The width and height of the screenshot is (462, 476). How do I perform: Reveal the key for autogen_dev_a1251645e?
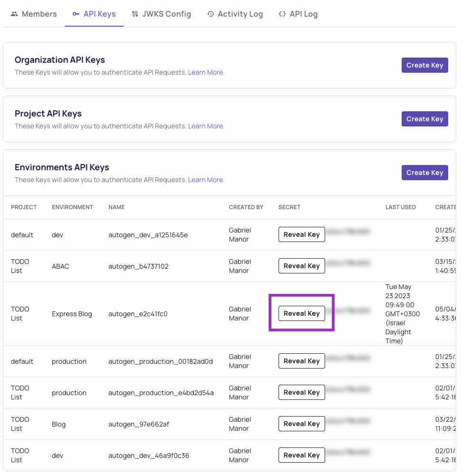301,234
